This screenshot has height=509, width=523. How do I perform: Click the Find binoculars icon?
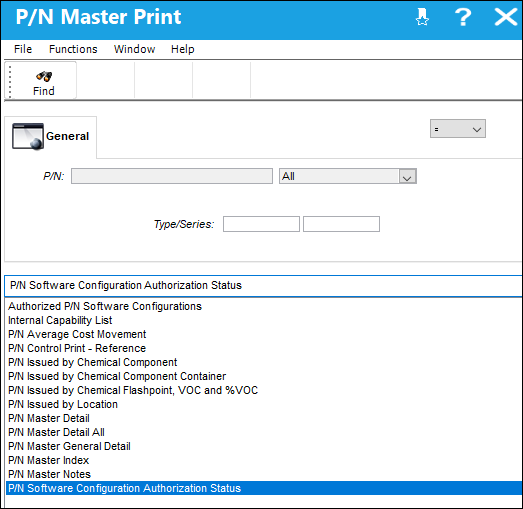pyautogui.click(x=44, y=76)
